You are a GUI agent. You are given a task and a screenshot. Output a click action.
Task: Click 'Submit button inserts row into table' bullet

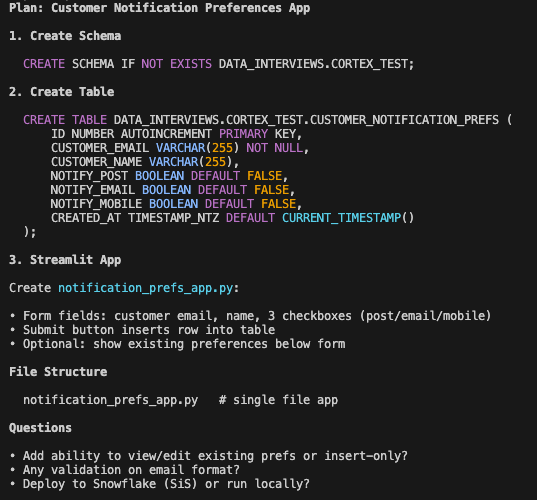tap(142, 330)
